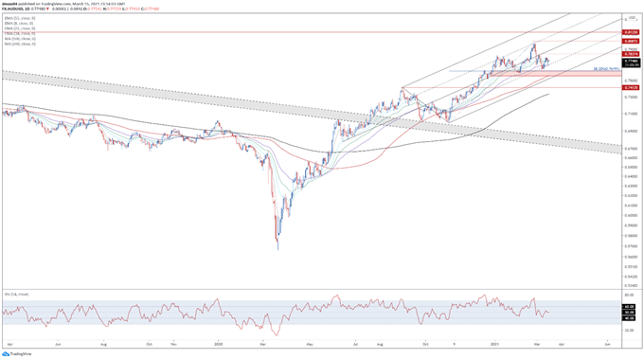Click the TradingView logo icon
This screenshot has width=644, height=359.
click(6, 354)
